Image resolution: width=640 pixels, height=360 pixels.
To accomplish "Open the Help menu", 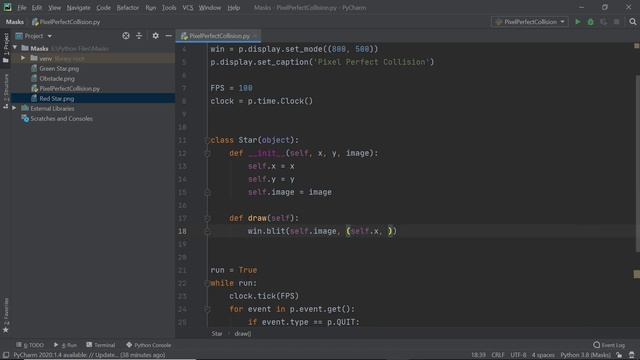I will (233, 7).
